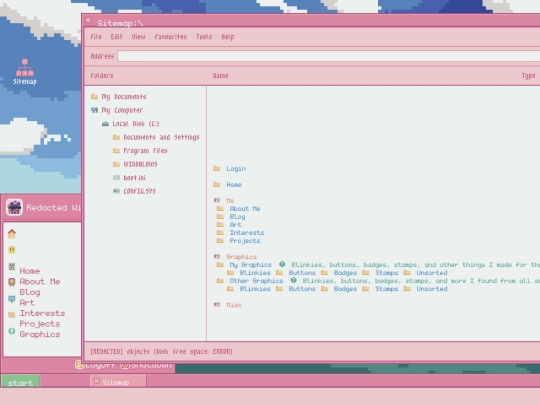Click the WINDBLOWS folder icon
540x405 pixels.
point(116,164)
